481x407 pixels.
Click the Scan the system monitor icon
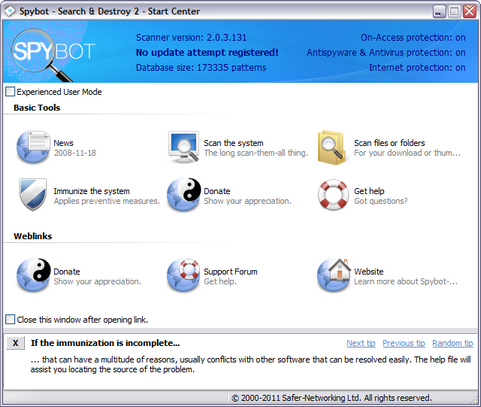pyautogui.click(x=184, y=147)
